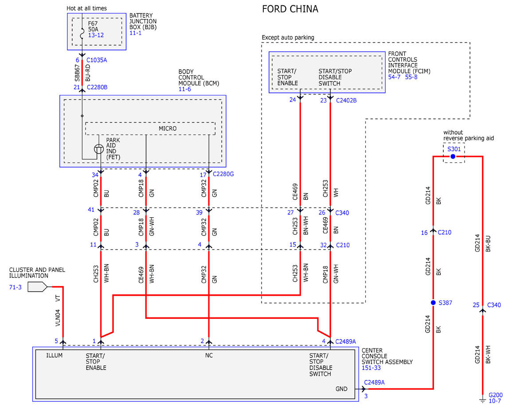Select splice label S387
This screenshot has width=532, height=411.
coord(446,303)
